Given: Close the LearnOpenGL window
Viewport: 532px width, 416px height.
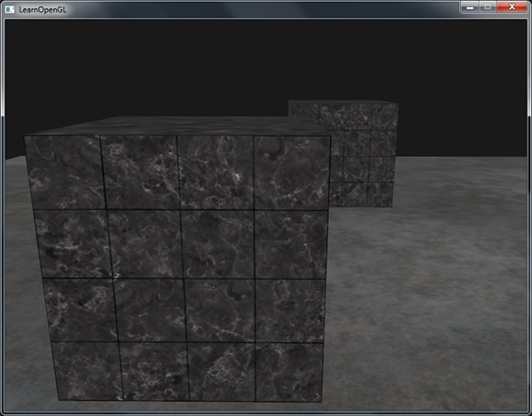Looking at the screenshot, I should point(512,6).
